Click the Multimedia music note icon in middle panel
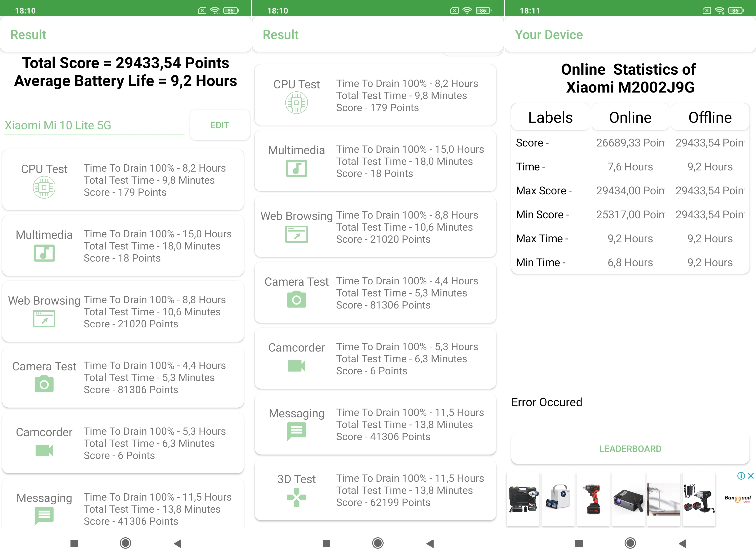Viewport: 756px width, 558px height. point(296,168)
